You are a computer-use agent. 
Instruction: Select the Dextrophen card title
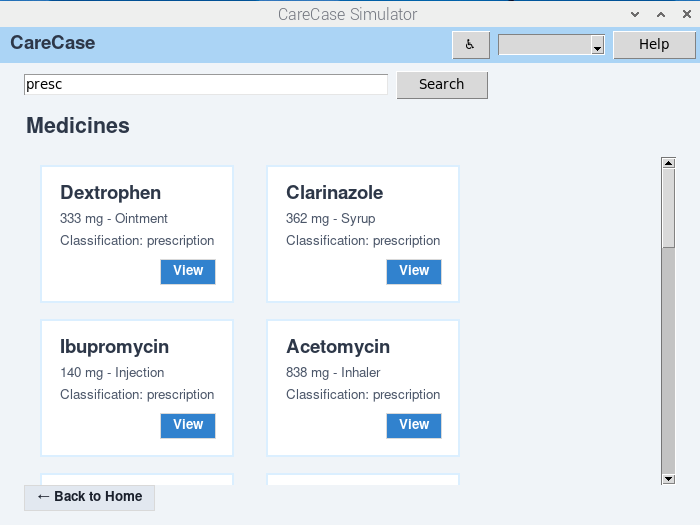[x=110, y=193]
